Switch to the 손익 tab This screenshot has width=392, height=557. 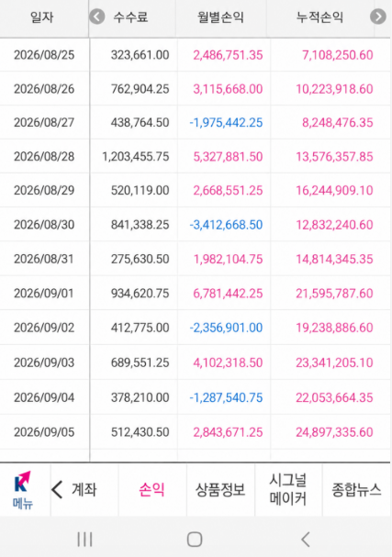point(151,489)
